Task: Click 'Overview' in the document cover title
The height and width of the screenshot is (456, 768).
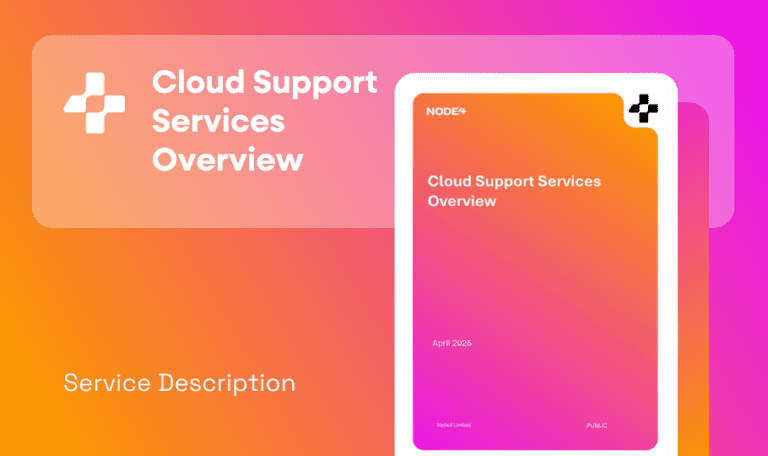Action: point(462,201)
